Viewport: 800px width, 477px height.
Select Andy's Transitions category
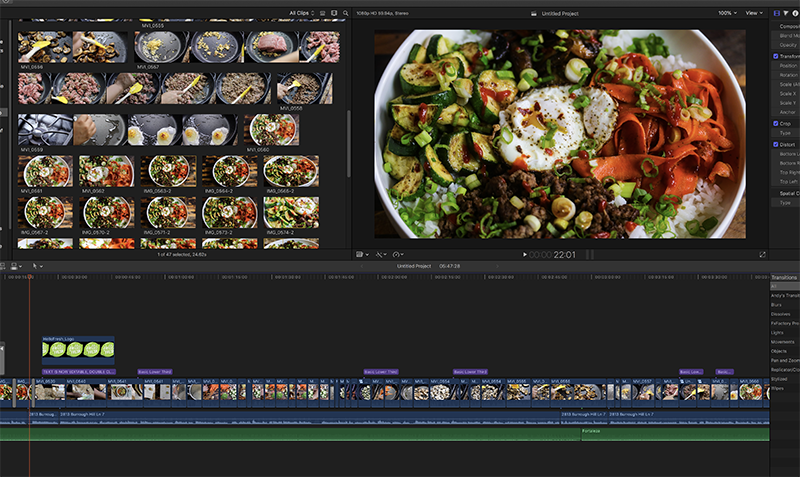785,295
